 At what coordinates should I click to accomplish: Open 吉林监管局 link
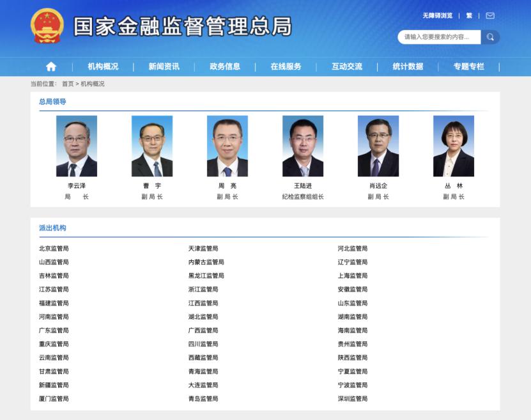click(54, 276)
